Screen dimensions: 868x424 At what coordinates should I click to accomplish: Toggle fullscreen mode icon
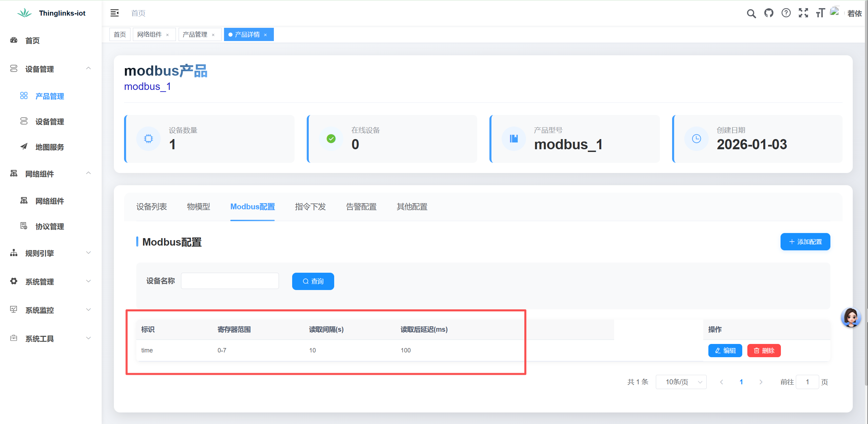coord(803,13)
